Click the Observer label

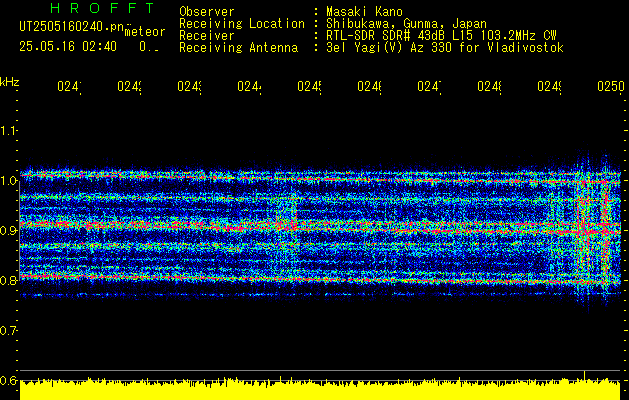coord(207,11)
